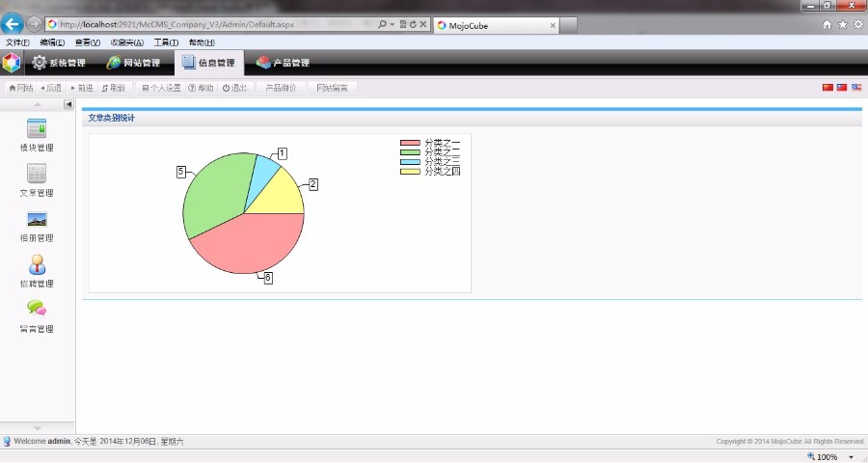Open the 帮助(H) browser menu
868x463 pixels.
(202, 42)
